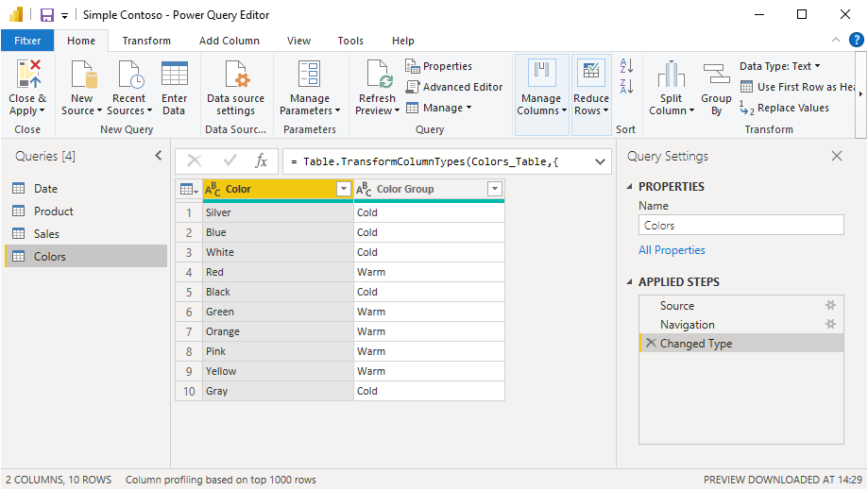Collapse the Queries pane

158,156
